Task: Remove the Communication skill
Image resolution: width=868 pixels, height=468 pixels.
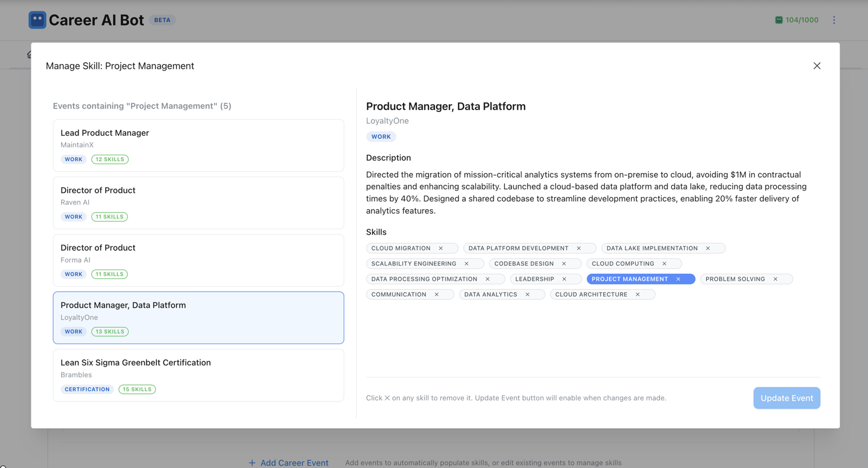Action: click(437, 294)
